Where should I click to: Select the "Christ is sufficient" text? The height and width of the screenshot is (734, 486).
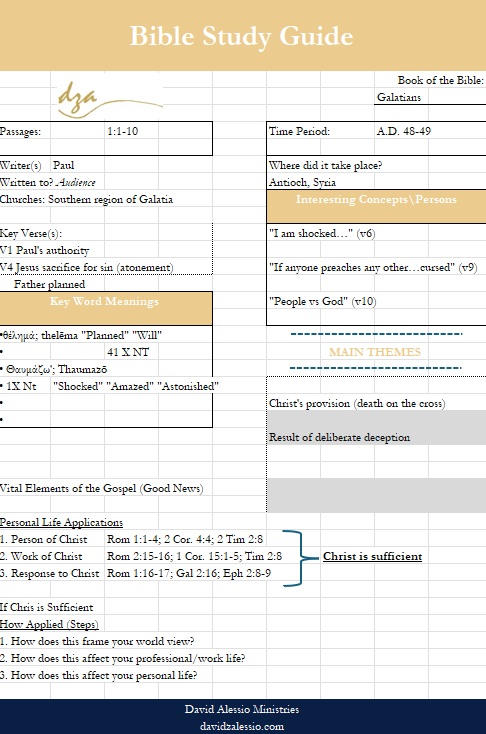point(372,556)
